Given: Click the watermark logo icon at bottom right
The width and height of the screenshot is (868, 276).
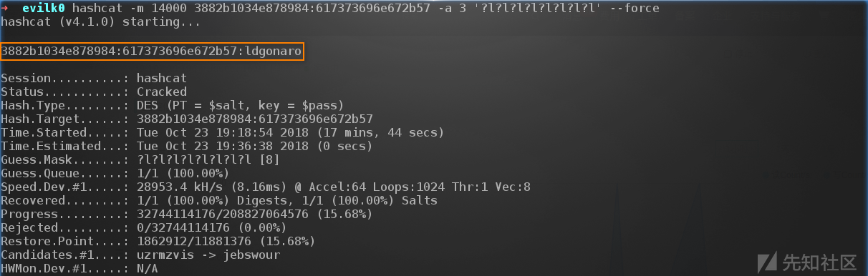Looking at the screenshot, I should [x=768, y=260].
